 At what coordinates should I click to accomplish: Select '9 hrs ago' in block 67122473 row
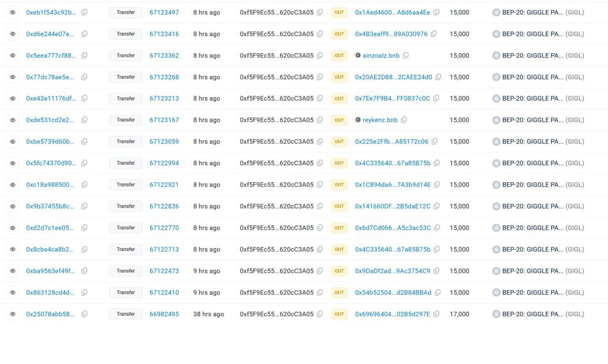click(207, 271)
